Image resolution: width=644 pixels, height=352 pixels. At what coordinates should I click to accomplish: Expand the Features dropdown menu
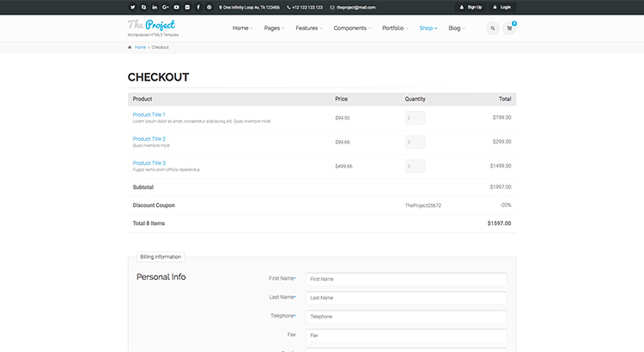(x=308, y=28)
